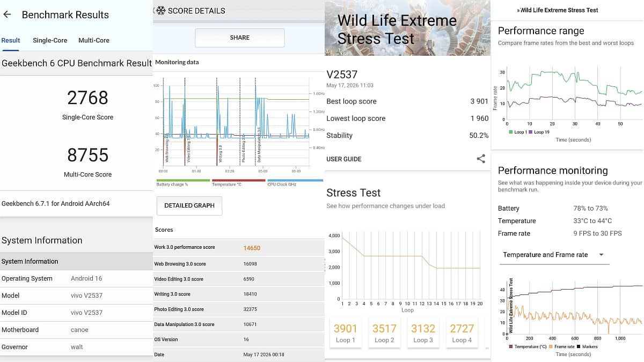Screen dimensions: 644x362
Task: Click the Single-Core Score value 2768
Action: tap(87, 98)
